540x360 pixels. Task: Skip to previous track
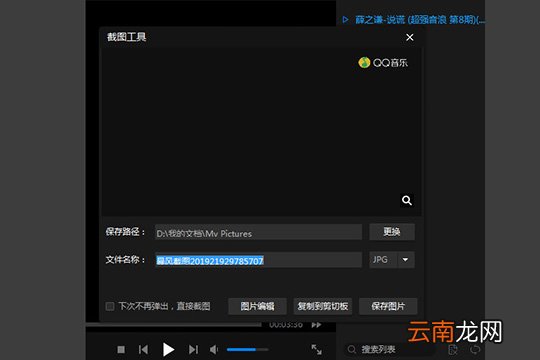[x=143, y=350]
